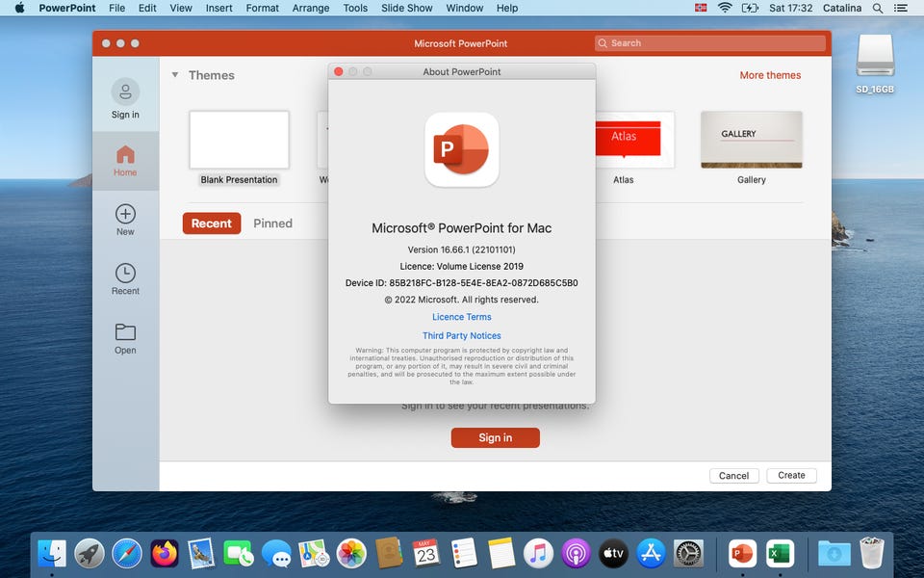
Task: Open Podcasts from the Dock
Action: pos(576,554)
